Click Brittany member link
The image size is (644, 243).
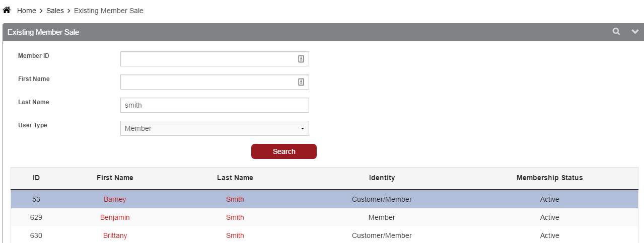pos(115,235)
